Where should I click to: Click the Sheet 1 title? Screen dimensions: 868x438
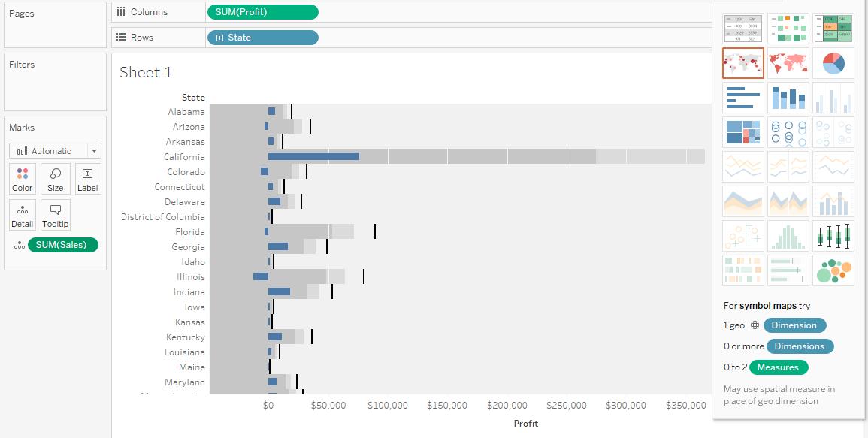(145, 72)
